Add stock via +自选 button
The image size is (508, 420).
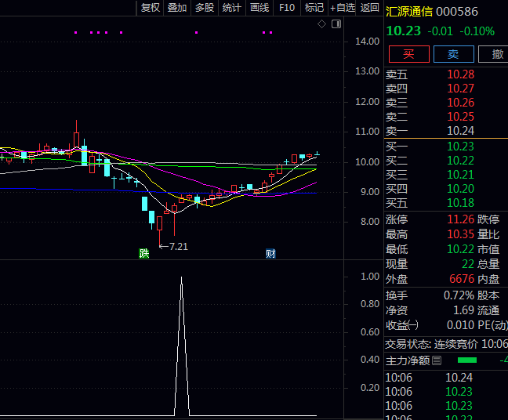click(x=343, y=8)
